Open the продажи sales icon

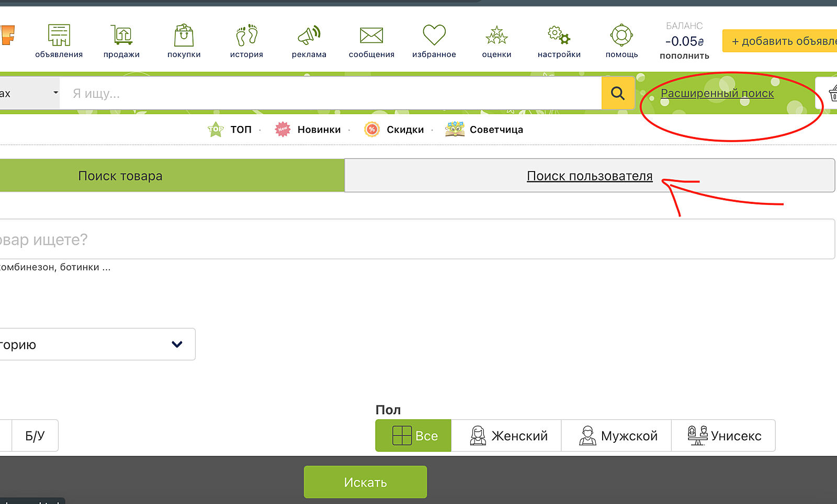tap(121, 36)
